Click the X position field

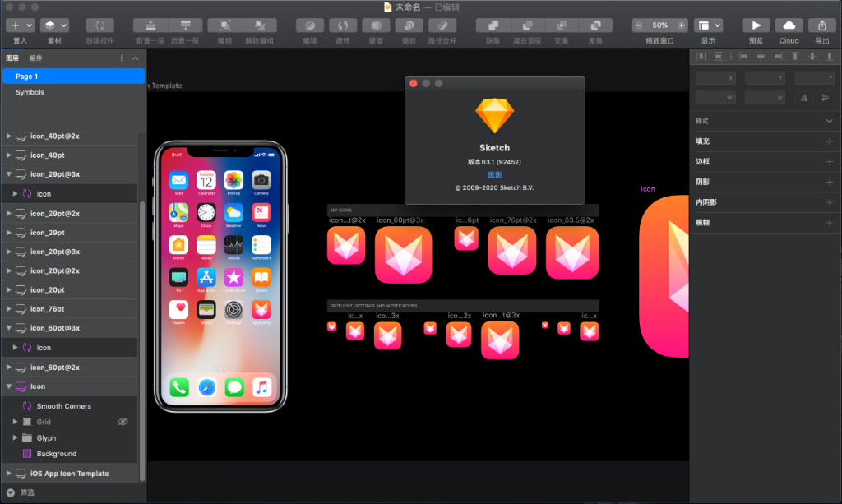tap(715, 78)
